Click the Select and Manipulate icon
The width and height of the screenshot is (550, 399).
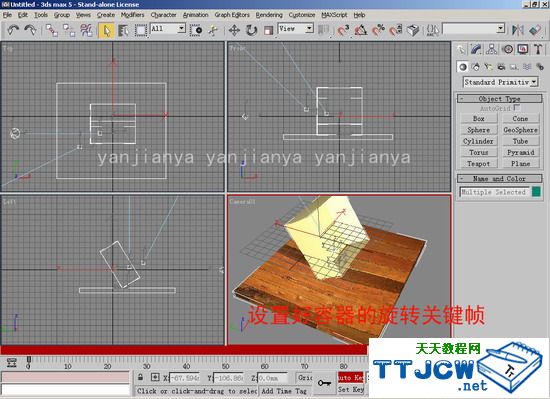[x=213, y=30]
